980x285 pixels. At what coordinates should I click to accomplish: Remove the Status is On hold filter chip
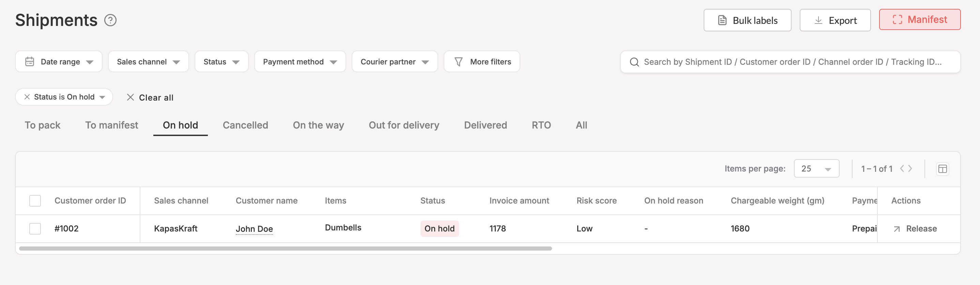pyautogui.click(x=27, y=97)
